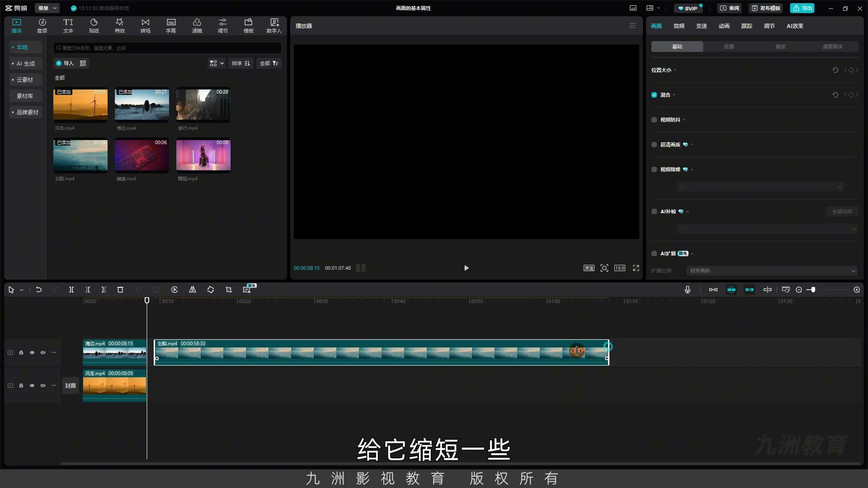The width and height of the screenshot is (868, 488).
Task: Click the 发布模板 publish template button
Action: (766, 8)
